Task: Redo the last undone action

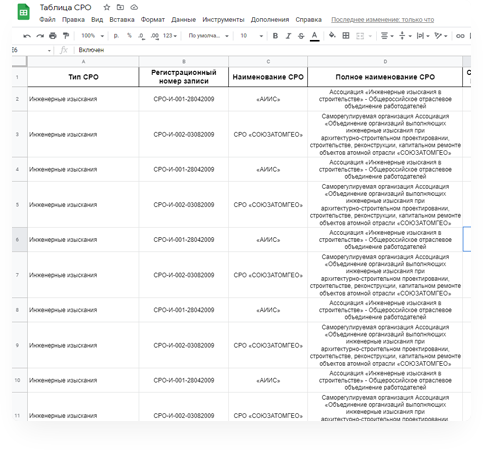Action: tap(40, 36)
